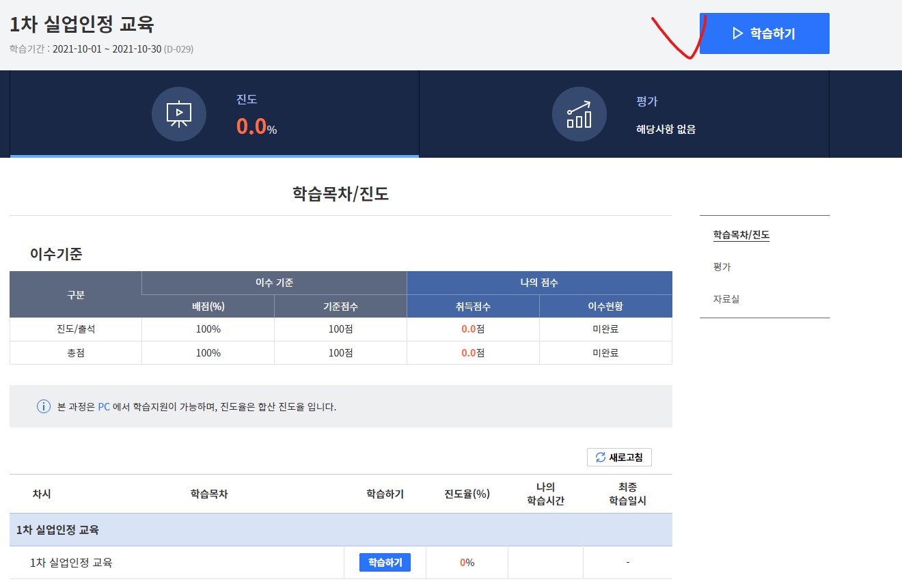Click the 구분 table header
Viewport: 902px width, 588px height.
pyautogui.click(x=76, y=294)
